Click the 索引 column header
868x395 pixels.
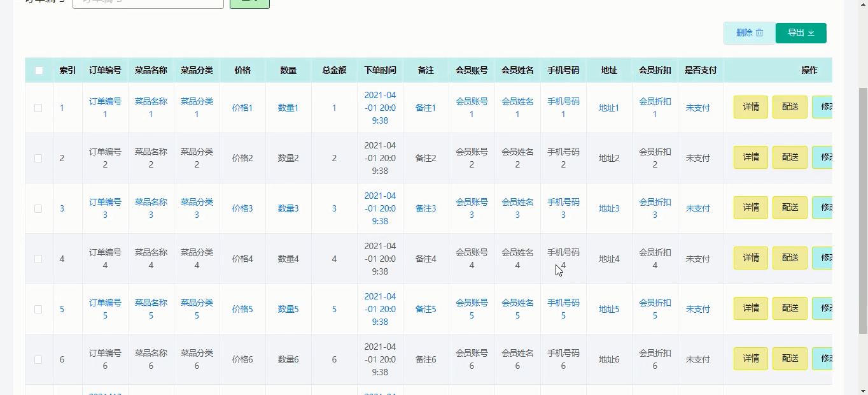click(67, 71)
